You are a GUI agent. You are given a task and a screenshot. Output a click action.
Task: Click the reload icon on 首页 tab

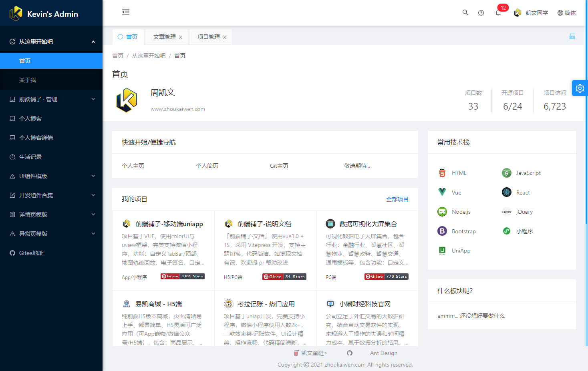[120, 37]
